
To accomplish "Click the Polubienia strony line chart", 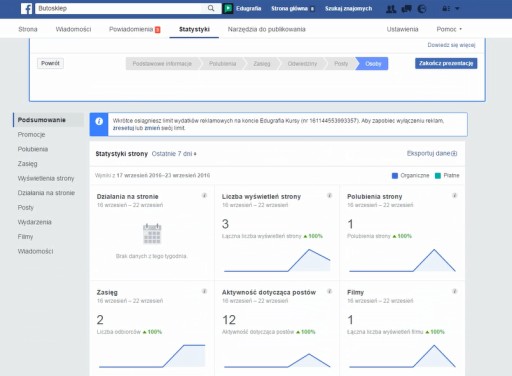I will [x=402, y=260].
